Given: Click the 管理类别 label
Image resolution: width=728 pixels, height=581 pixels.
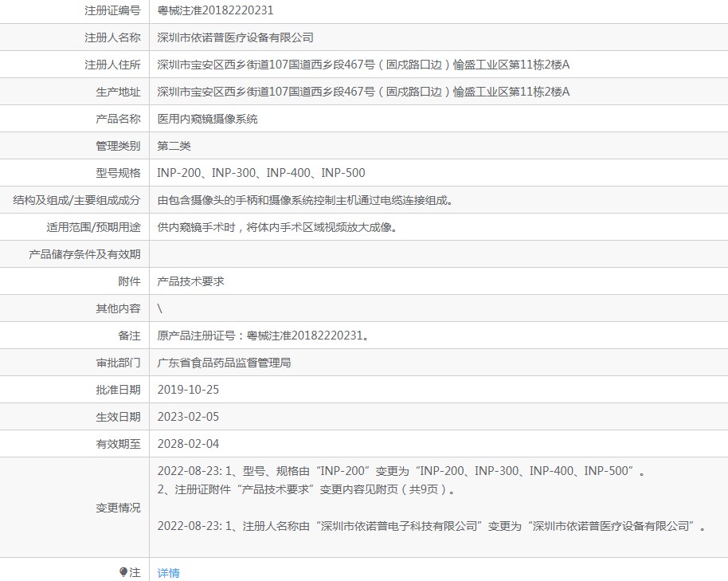Looking at the screenshot, I should (x=118, y=146).
